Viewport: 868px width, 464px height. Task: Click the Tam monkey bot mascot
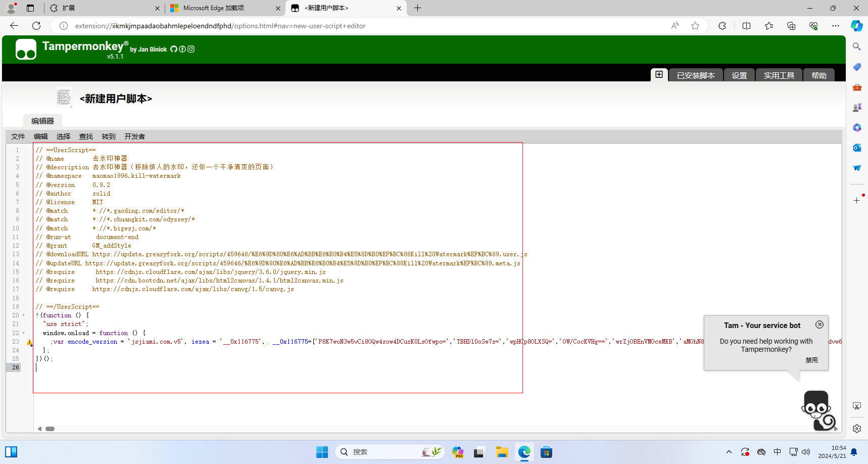click(x=818, y=410)
